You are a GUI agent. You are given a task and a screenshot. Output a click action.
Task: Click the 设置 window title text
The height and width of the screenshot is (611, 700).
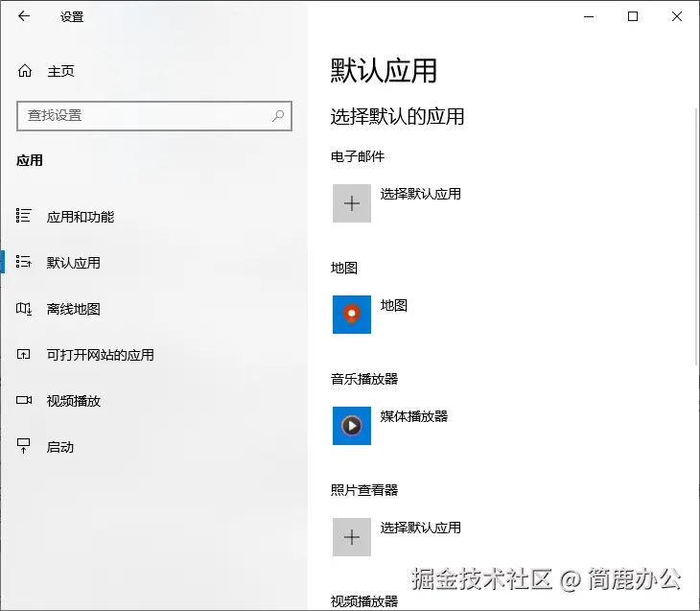click(72, 17)
